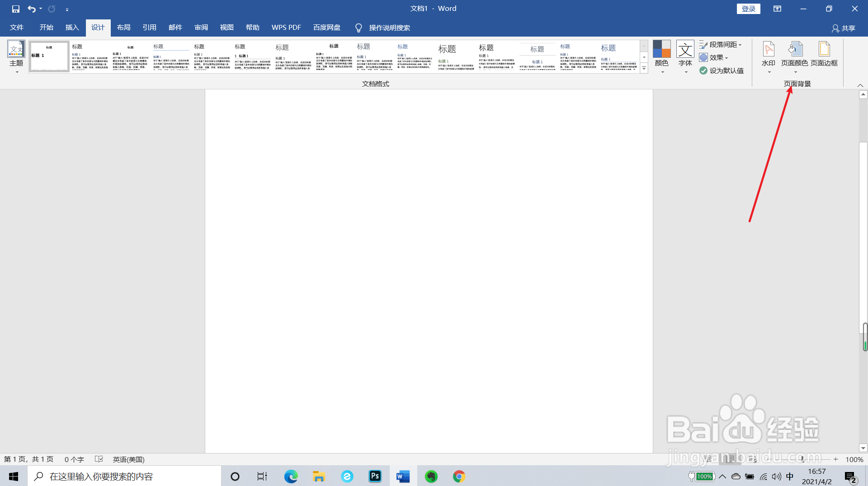
Task: Click the zoom slider handle
Action: (x=803, y=459)
